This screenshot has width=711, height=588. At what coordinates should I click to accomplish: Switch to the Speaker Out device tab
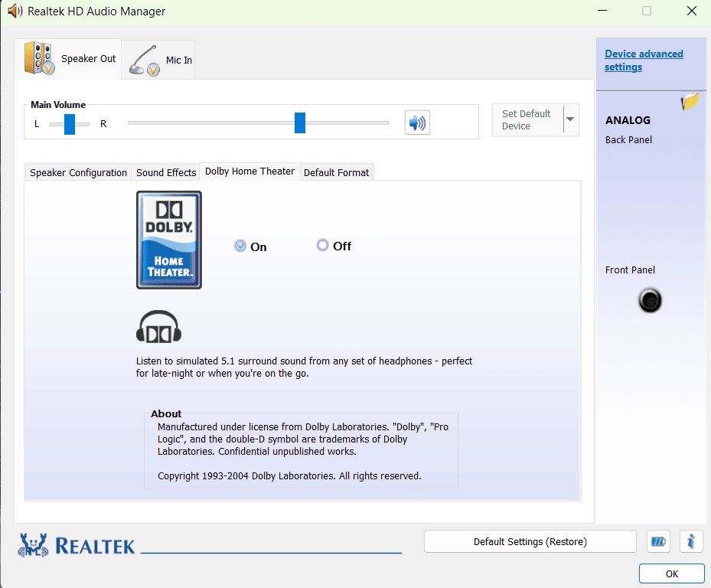click(x=68, y=59)
